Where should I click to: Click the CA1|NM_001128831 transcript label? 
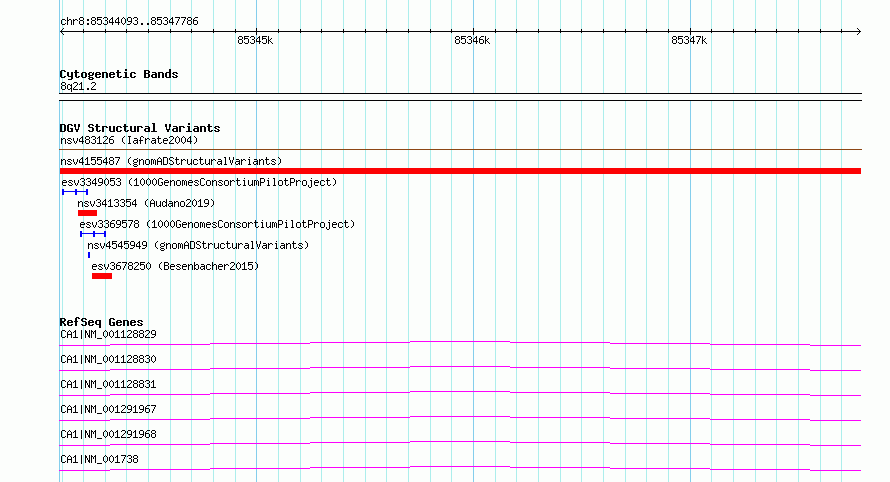coord(108,384)
